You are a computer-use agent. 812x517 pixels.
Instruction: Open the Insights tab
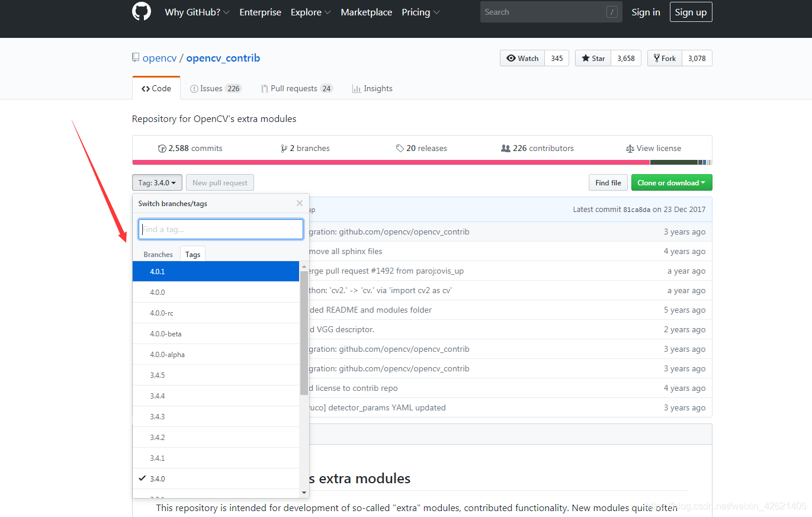[x=373, y=88]
